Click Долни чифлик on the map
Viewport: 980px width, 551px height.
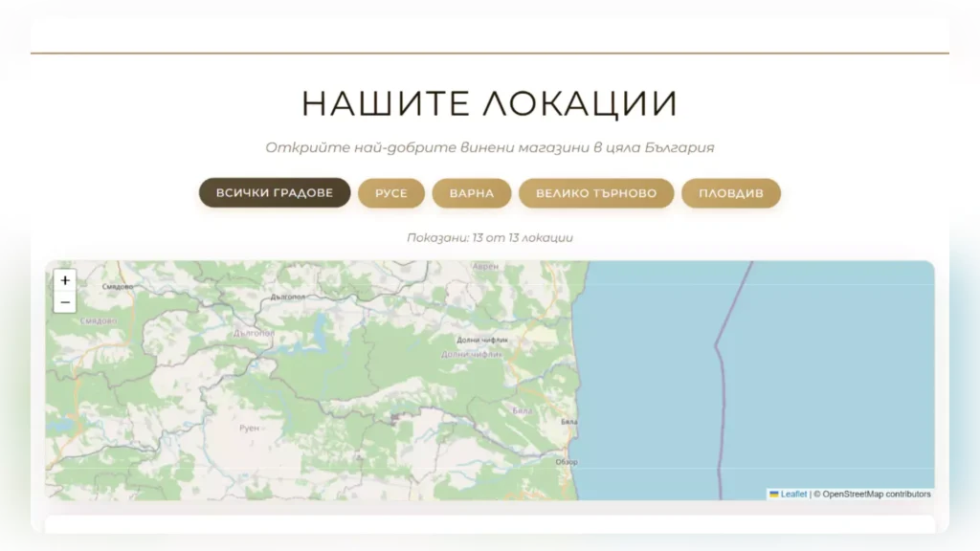pos(481,339)
